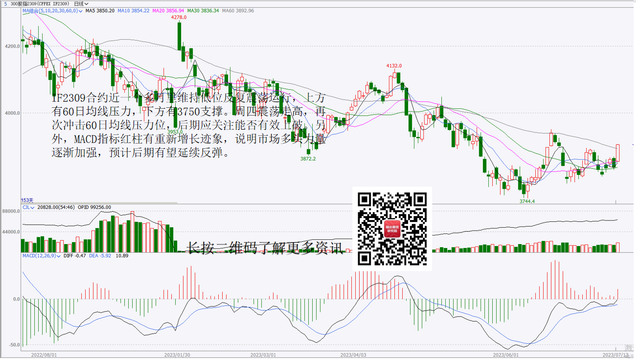Click the 4132.0 peak price label
The width and height of the screenshot is (636, 364).
(394, 66)
